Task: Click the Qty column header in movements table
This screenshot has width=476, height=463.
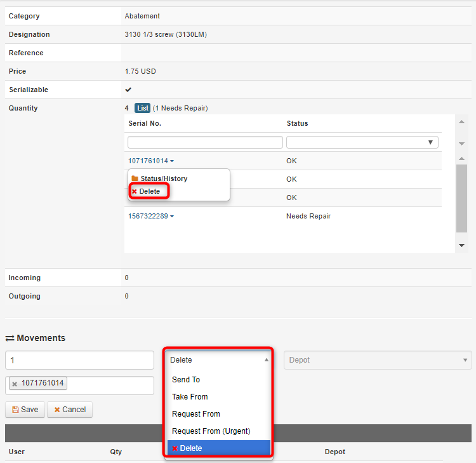Action: tap(116, 452)
